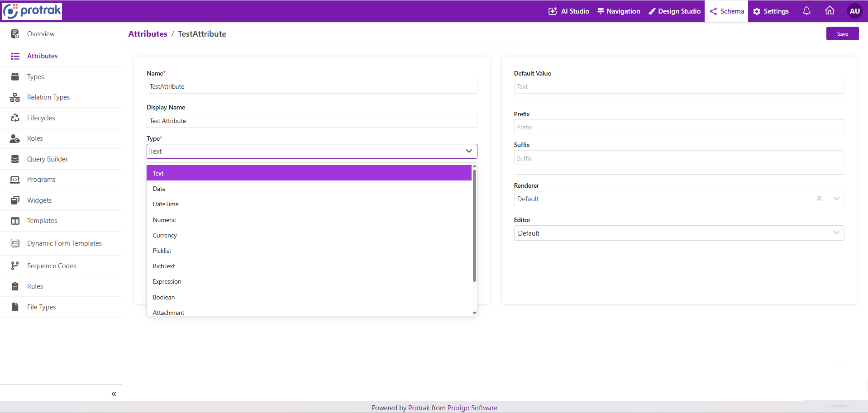Click the Type list scrollbar

(x=474, y=225)
